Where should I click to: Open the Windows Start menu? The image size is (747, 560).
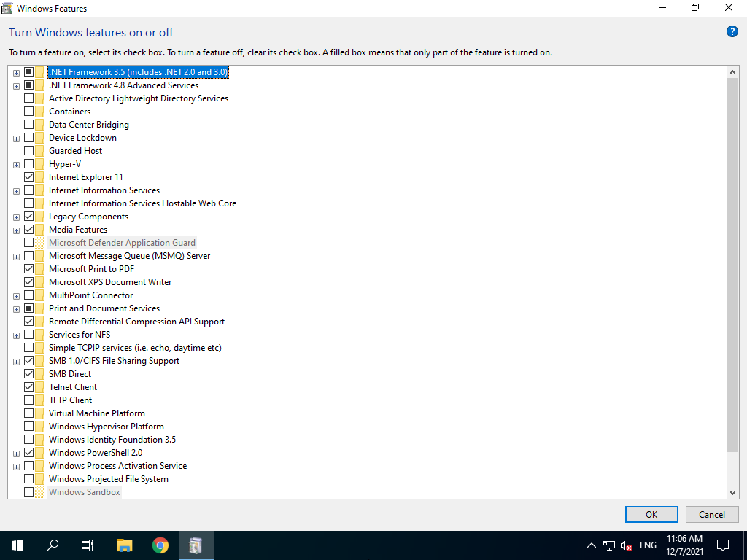pos(18,545)
